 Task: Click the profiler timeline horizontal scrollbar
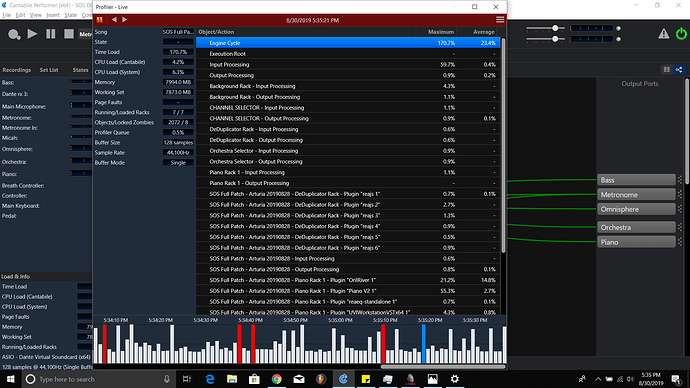[x=443, y=366]
